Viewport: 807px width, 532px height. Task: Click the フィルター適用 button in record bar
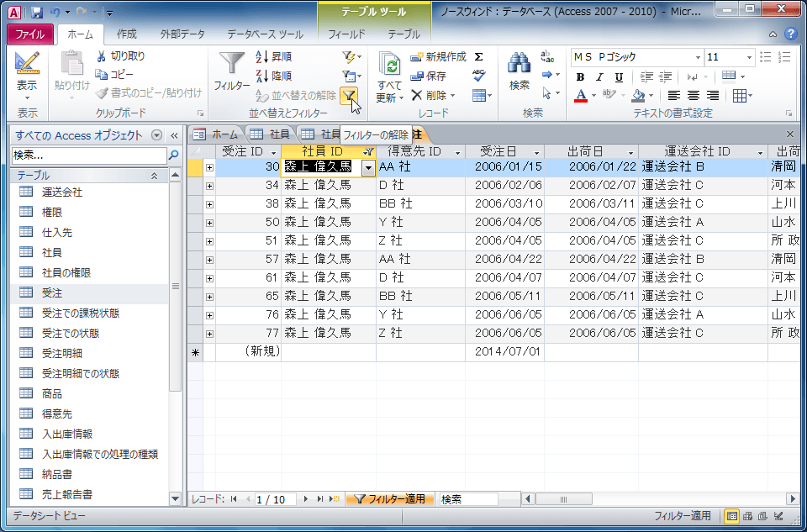[390, 498]
